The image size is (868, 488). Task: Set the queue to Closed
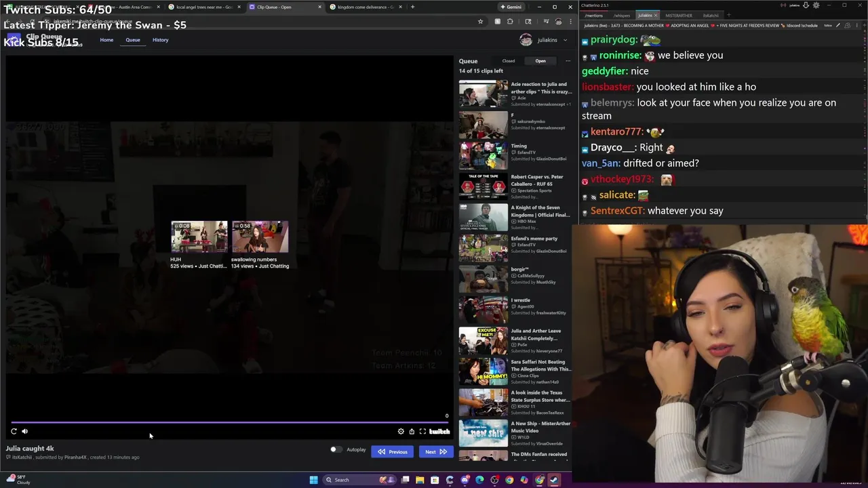[509, 61]
